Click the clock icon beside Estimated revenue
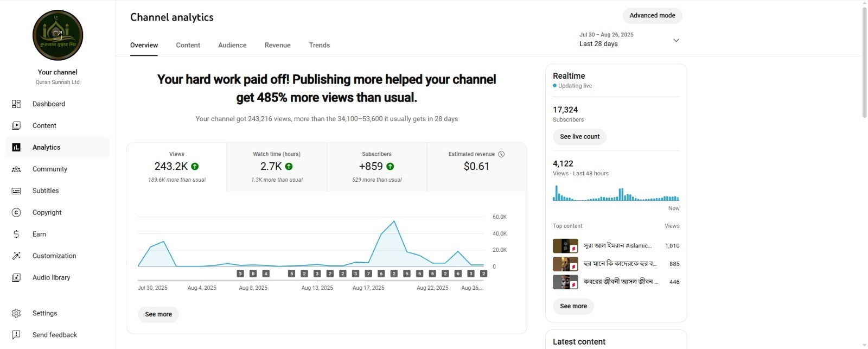Viewport: 868px width, 349px height. (501, 154)
